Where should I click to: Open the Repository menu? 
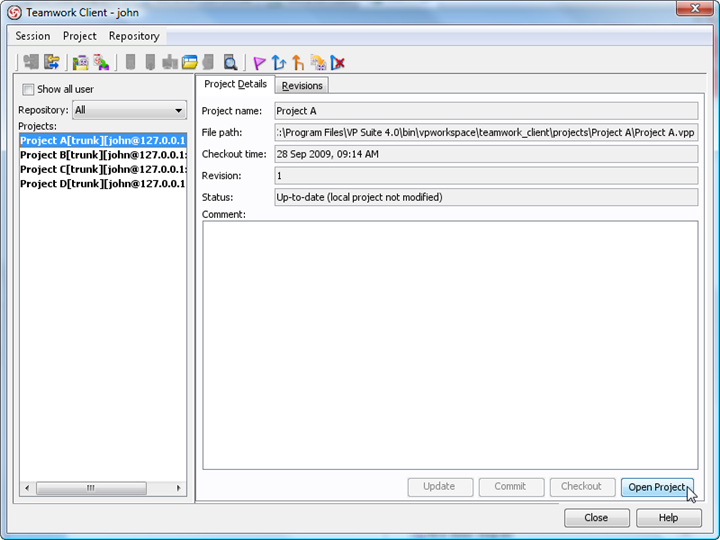pyautogui.click(x=134, y=36)
